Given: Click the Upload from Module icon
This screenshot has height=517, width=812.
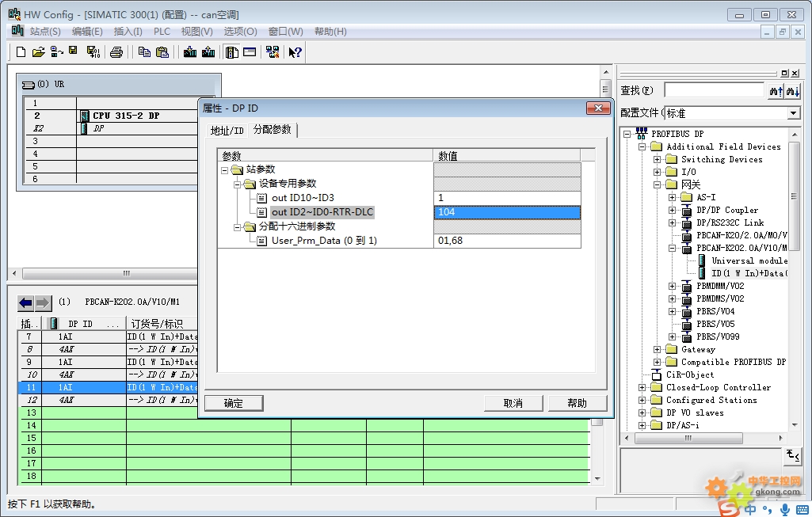Looking at the screenshot, I should [208, 51].
